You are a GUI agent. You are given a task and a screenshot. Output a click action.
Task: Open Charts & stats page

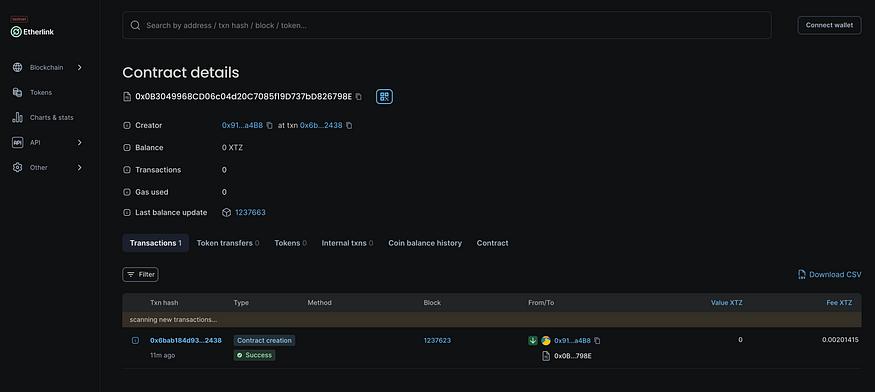pos(51,118)
